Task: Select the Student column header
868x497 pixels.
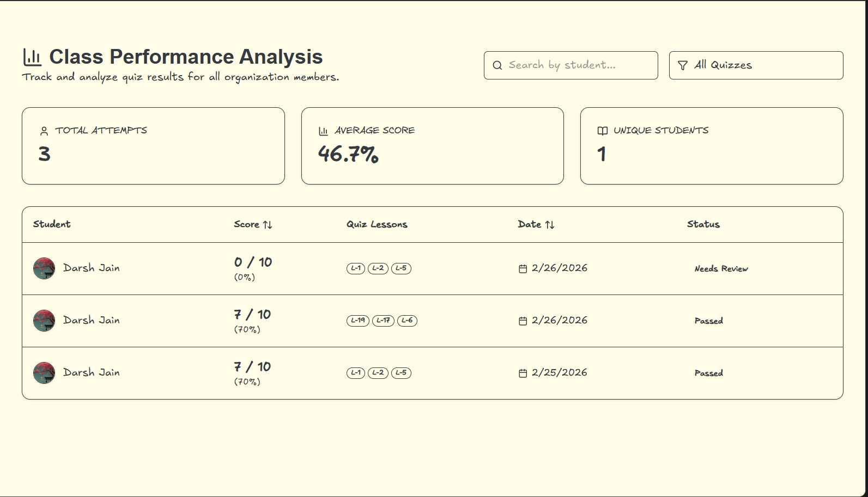Action: point(52,224)
